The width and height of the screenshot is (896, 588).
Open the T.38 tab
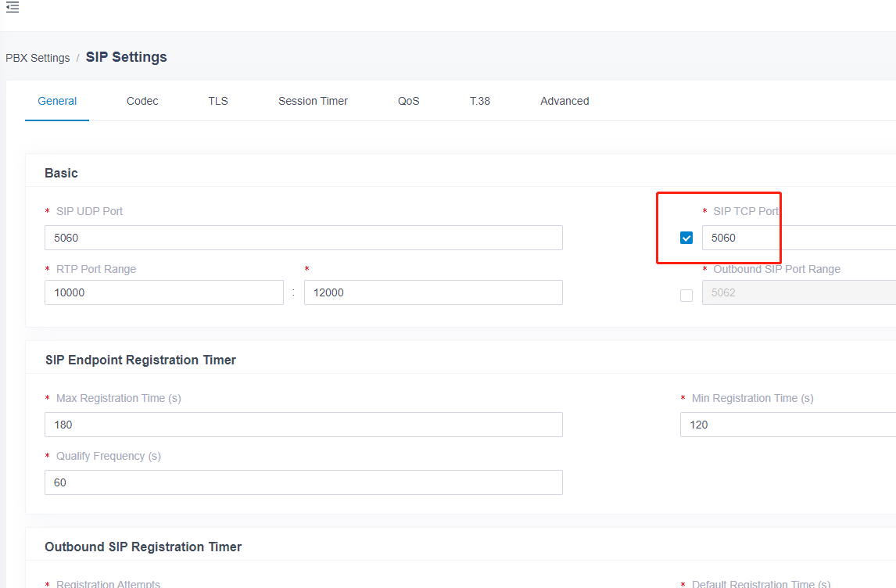pyautogui.click(x=480, y=101)
